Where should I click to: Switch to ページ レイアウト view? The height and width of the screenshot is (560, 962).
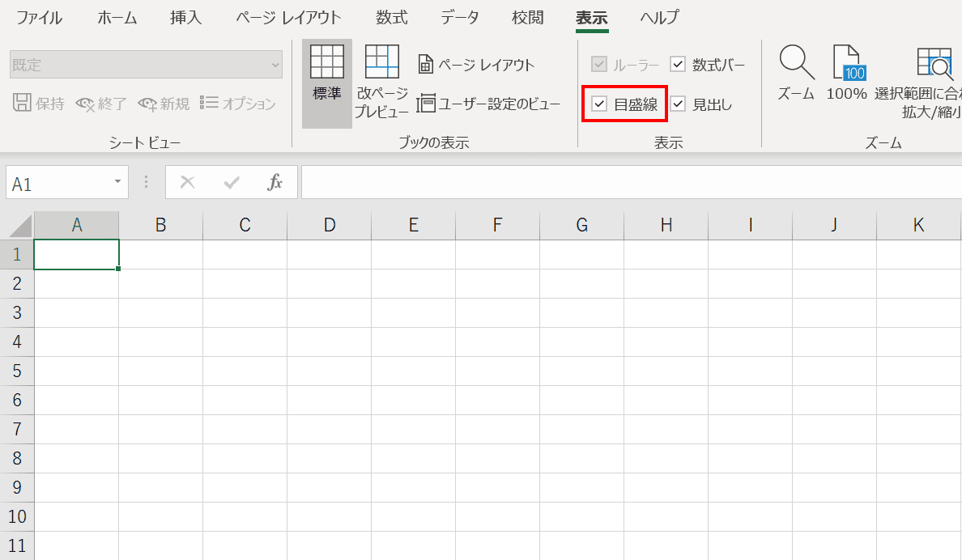click(x=476, y=65)
